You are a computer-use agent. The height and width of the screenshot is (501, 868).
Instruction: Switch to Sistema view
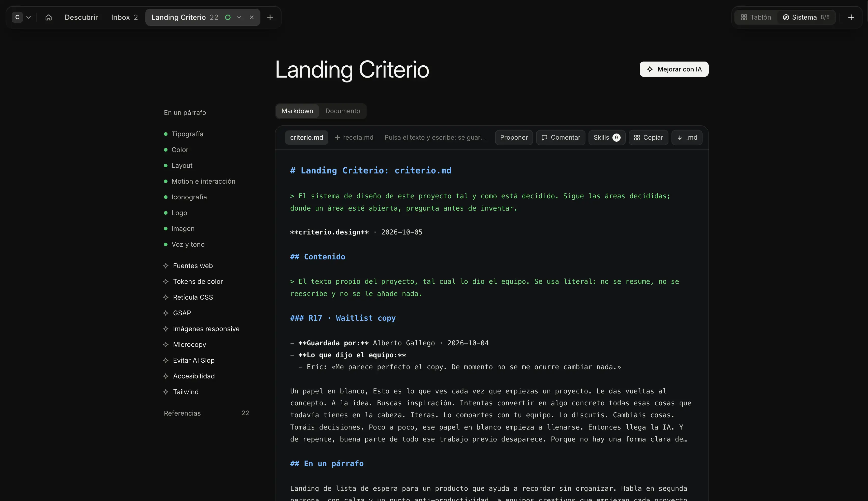point(806,17)
